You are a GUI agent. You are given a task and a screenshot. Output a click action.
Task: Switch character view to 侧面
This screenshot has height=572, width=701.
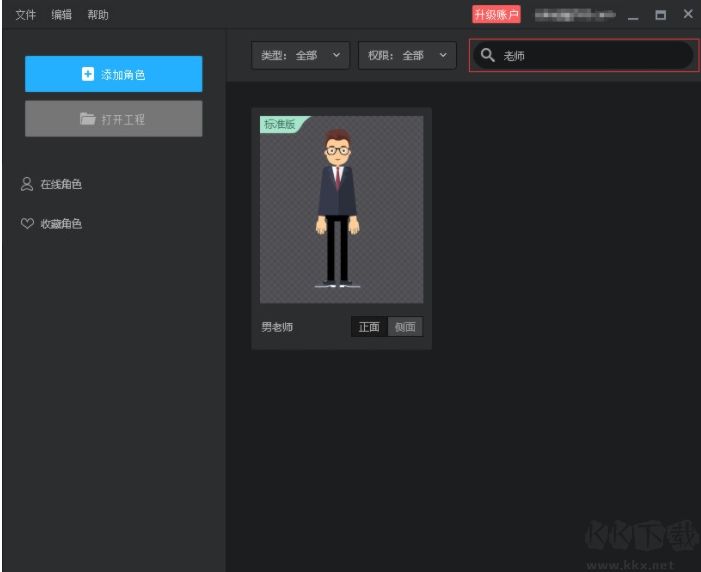405,327
